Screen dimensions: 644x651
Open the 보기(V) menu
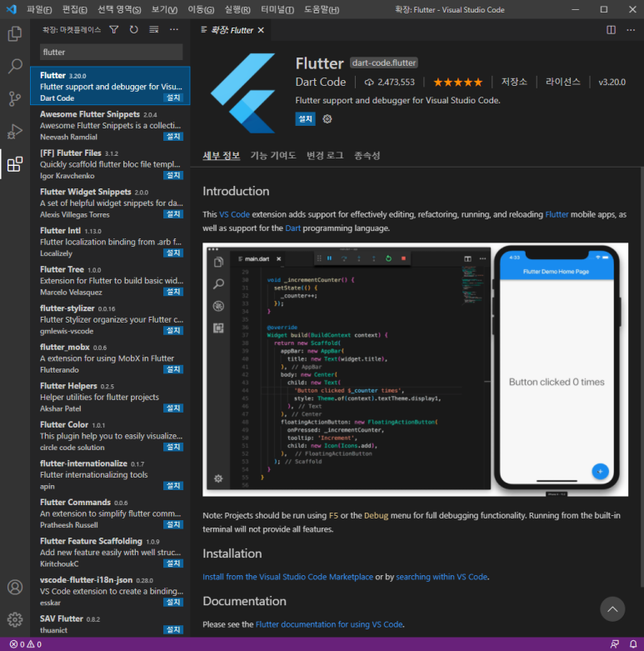coord(164,9)
